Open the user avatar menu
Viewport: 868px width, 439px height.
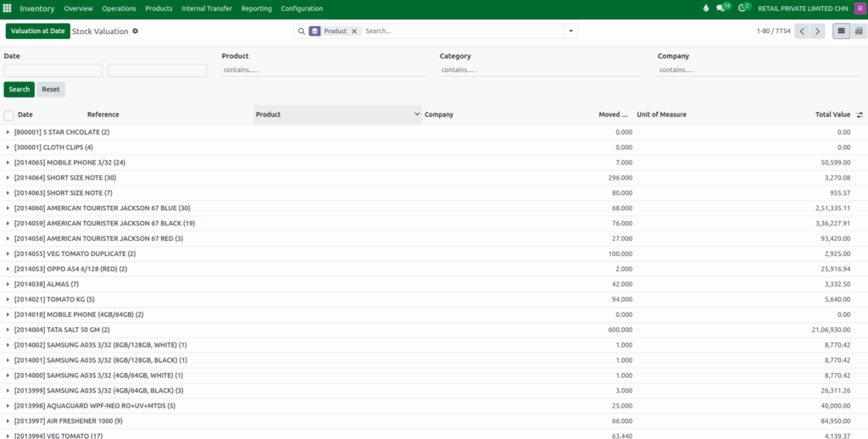pyautogui.click(x=860, y=8)
